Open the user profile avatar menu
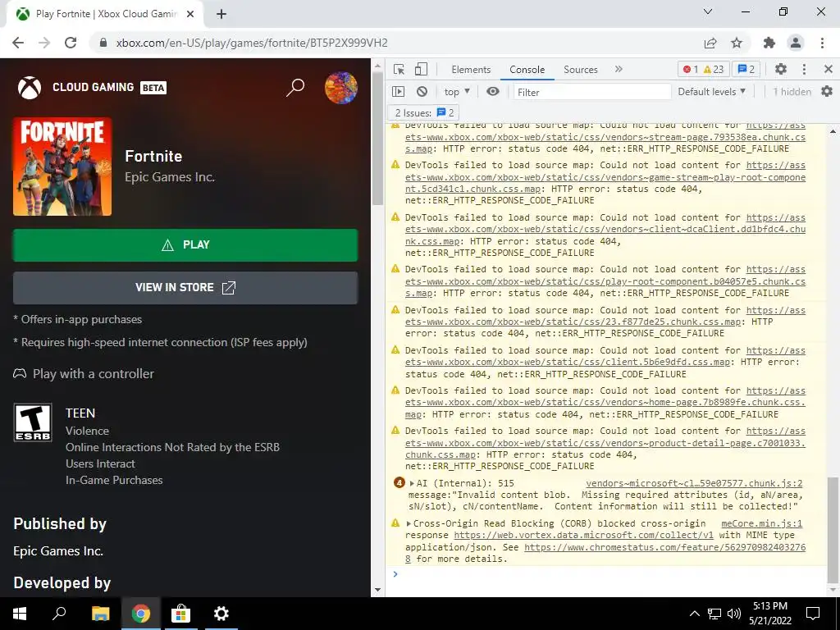 [341, 87]
